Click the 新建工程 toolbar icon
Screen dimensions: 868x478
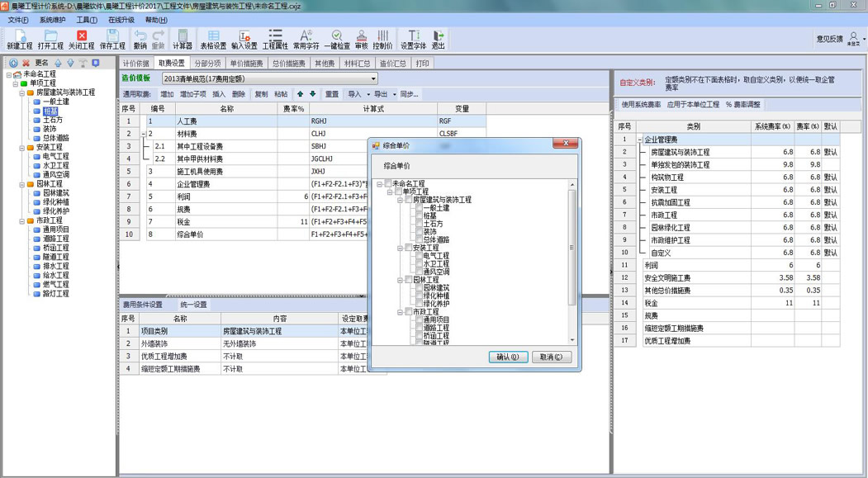[x=19, y=40]
